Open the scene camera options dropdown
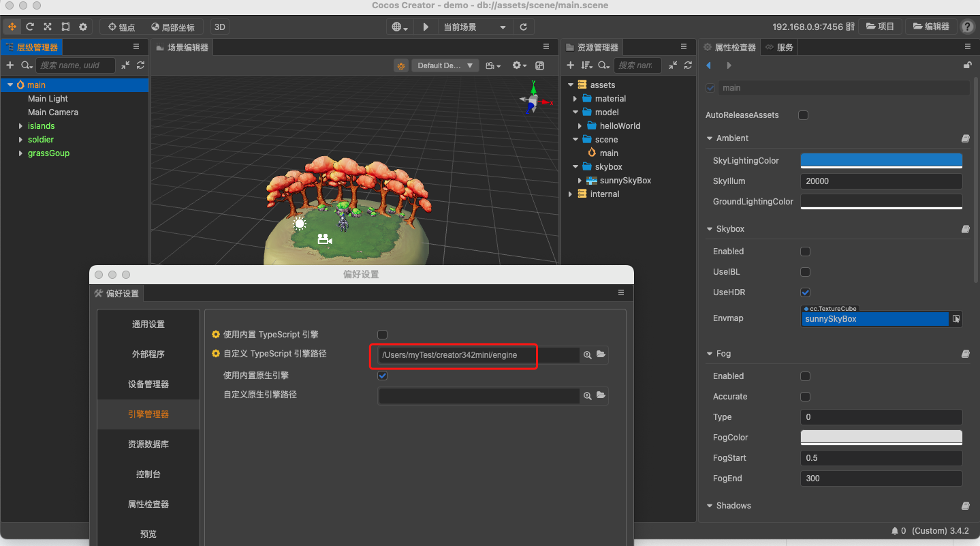This screenshot has width=980, height=546. 493,65
